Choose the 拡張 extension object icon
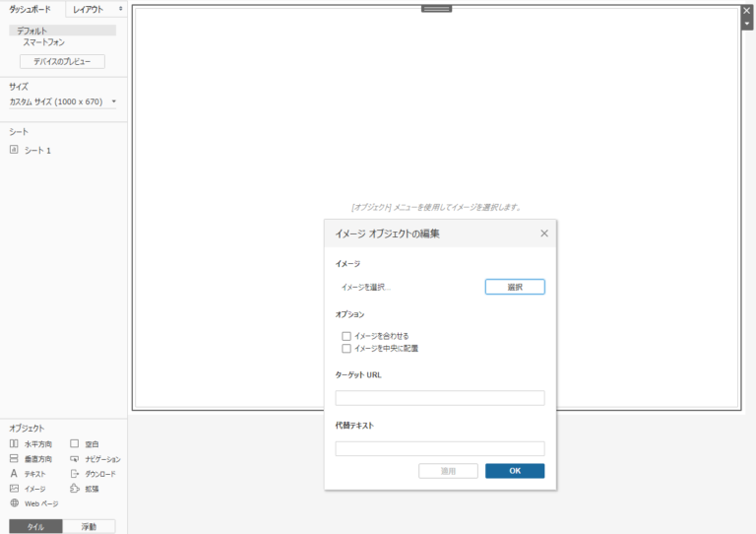The height and width of the screenshot is (534, 756). coord(75,489)
